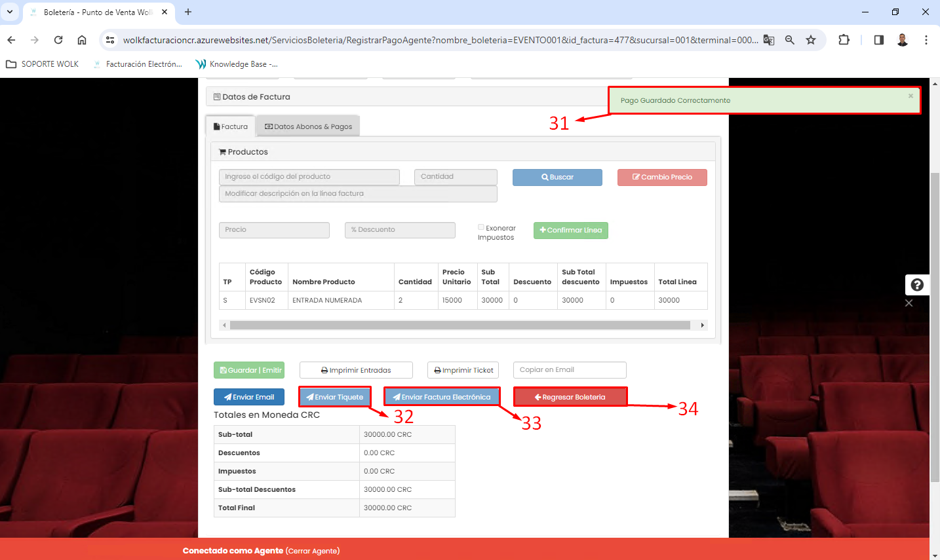Click the Enviar Tiquete button
This screenshot has width=940, height=560.
(335, 397)
